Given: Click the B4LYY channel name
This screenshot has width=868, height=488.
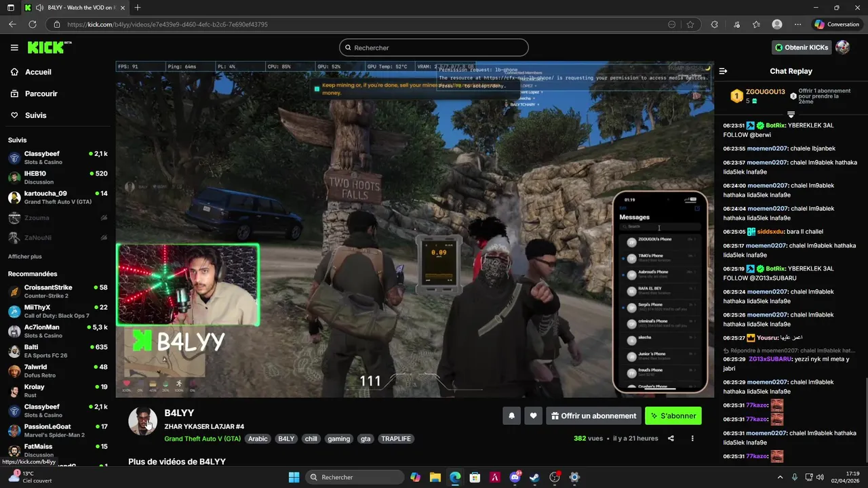Looking at the screenshot, I should pyautogui.click(x=179, y=413).
